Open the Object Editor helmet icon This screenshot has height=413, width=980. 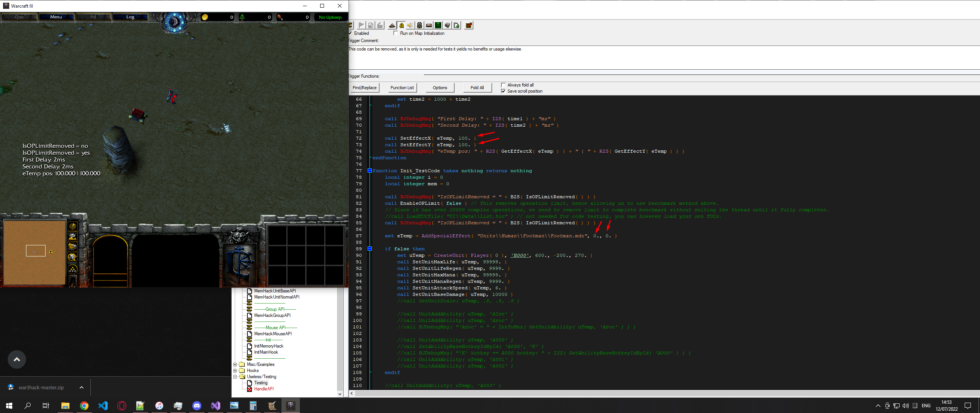pos(419,26)
